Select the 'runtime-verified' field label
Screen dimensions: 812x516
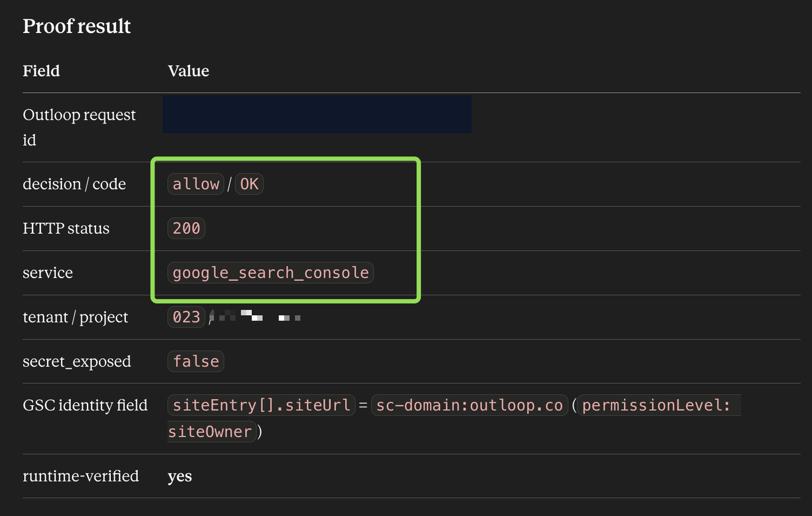coord(81,476)
